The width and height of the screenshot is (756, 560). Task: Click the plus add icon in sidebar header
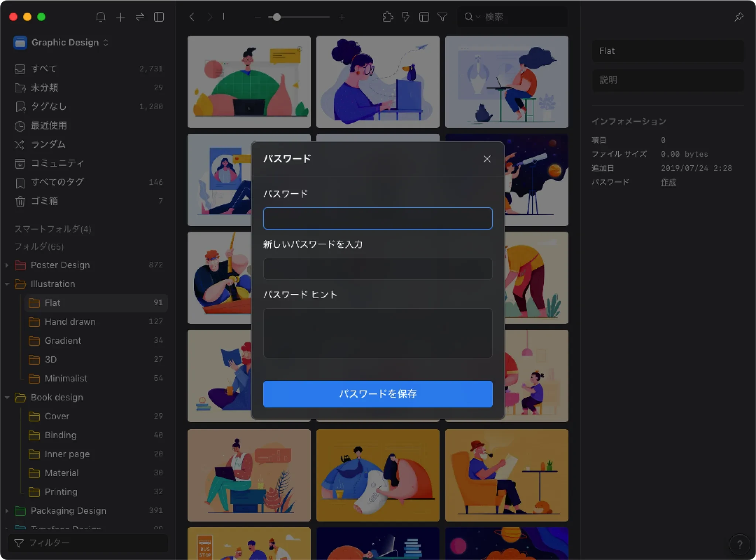coord(120,17)
